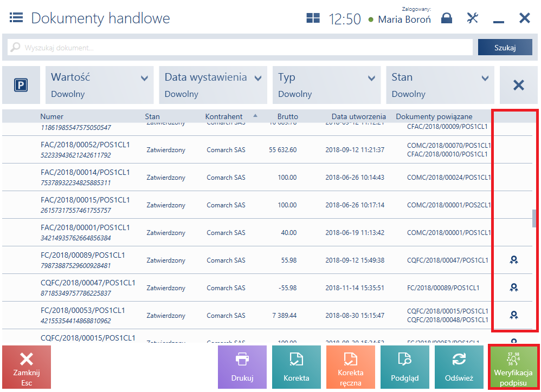Click brutto value 55 632.60
This screenshot has height=392, width=541.
coord(282,150)
